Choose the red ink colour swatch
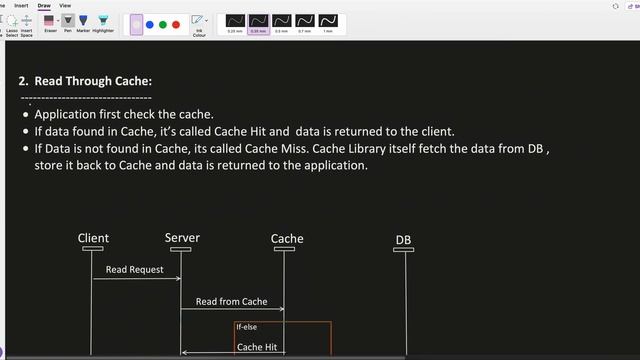The width and height of the screenshot is (640, 360). tap(176, 25)
